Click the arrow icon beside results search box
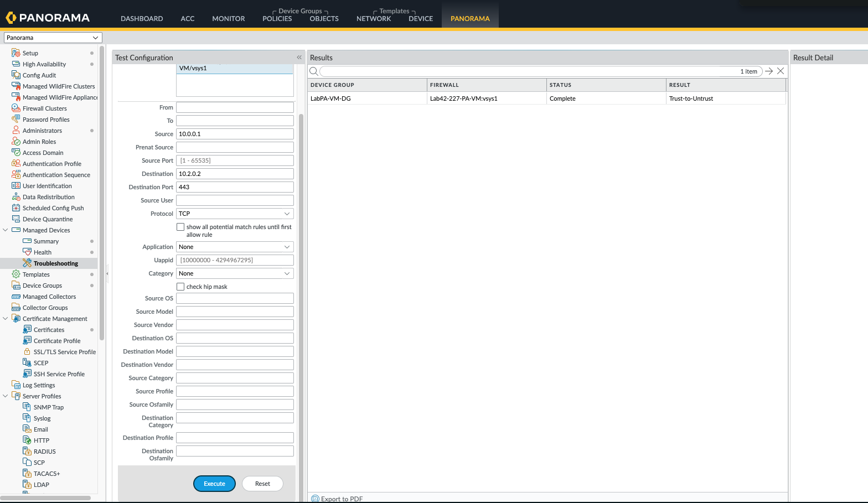Viewport: 868px width, 503px height. click(769, 71)
